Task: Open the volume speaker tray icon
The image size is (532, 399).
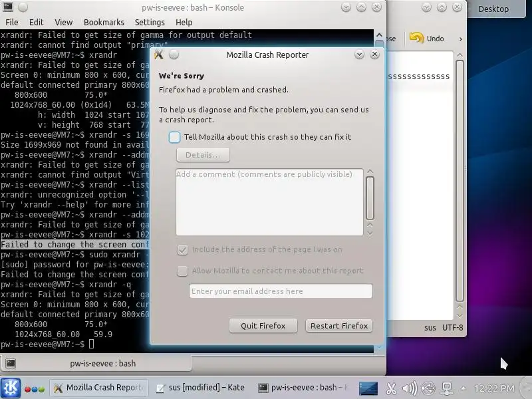Action: pos(410,388)
